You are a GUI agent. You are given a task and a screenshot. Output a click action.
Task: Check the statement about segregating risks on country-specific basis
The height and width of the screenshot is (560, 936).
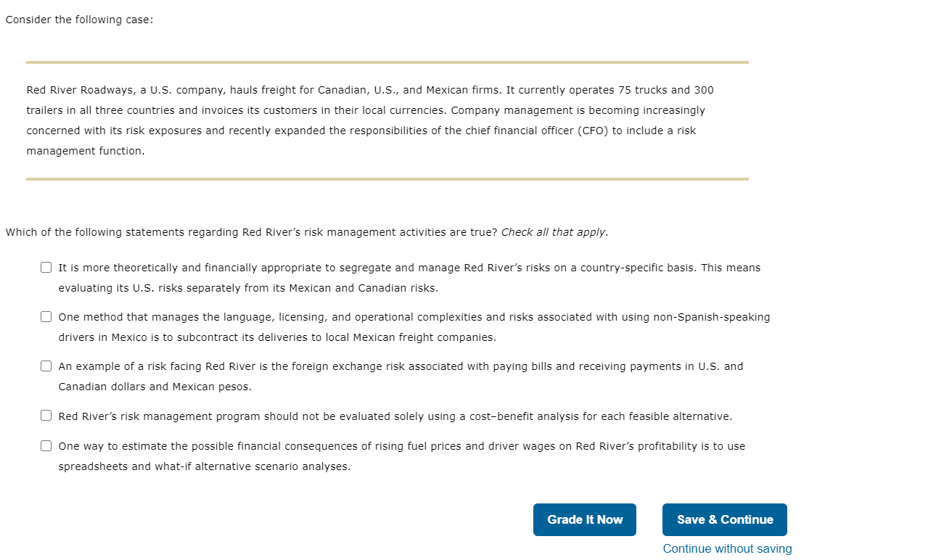[46, 267]
